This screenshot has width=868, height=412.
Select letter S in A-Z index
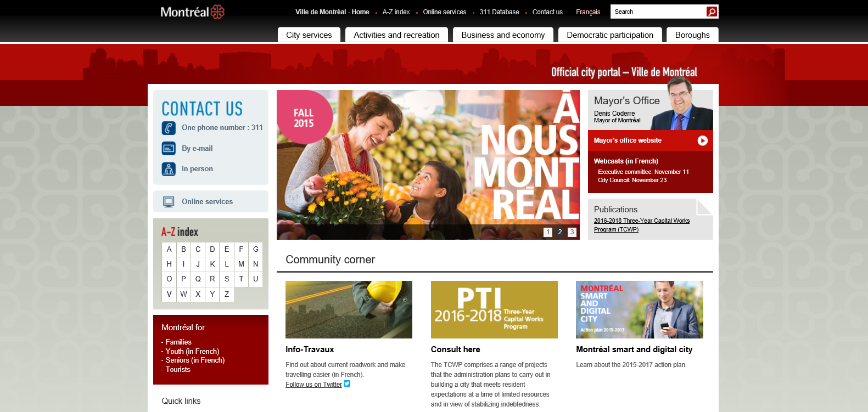[227, 279]
